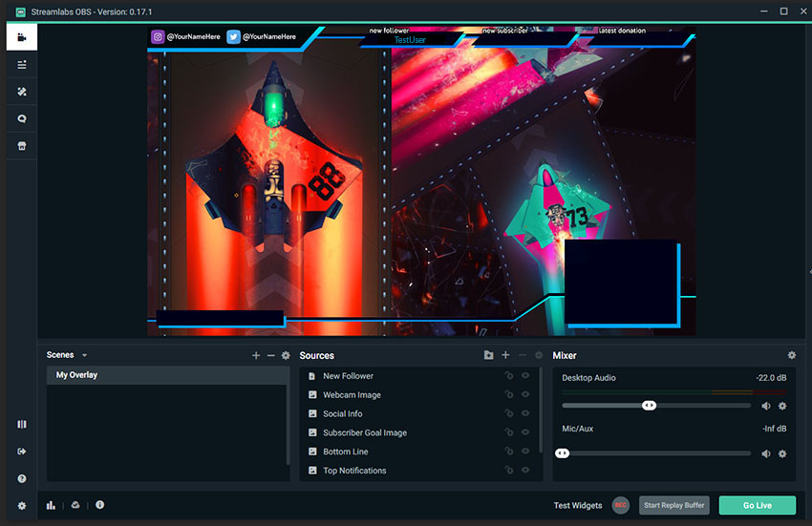
Task: Lock the New Follower source
Action: coord(509,375)
